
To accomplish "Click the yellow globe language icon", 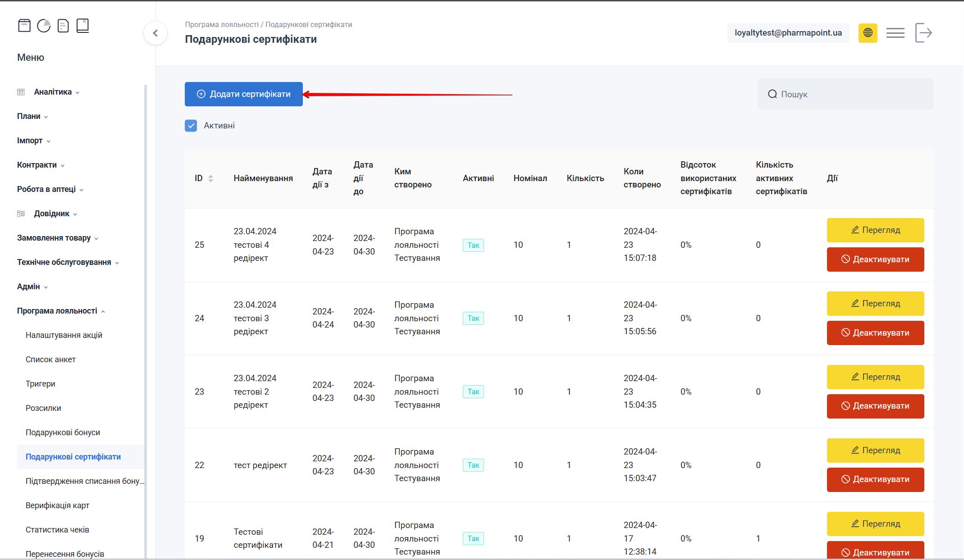I will pyautogui.click(x=868, y=33).
